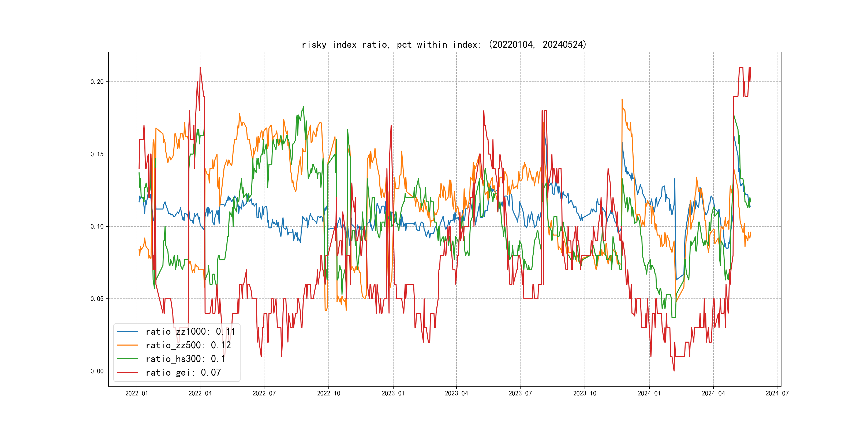Click the green ratio_hs300 legend line
This screenshot has width=868, height=434.
127,359
